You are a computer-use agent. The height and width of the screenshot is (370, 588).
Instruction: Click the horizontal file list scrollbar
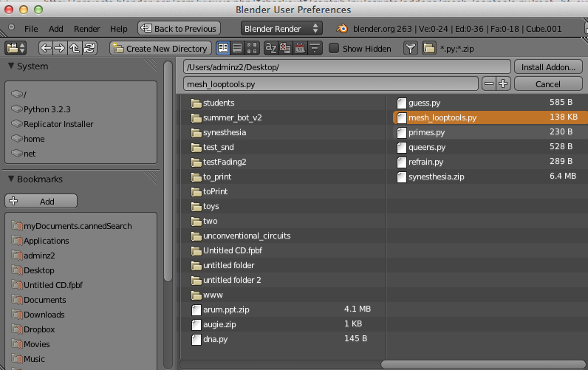[483, 364]
